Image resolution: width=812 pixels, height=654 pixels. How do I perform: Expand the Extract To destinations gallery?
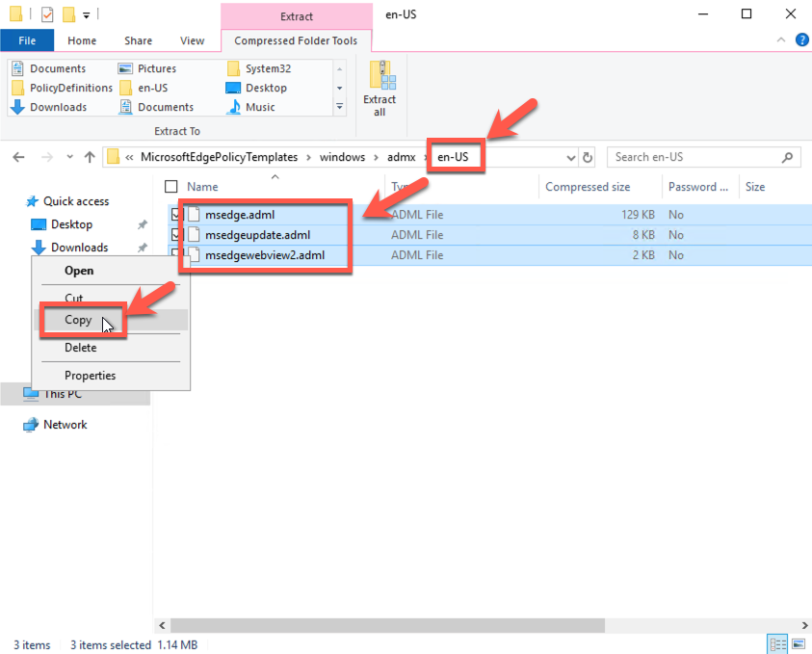click(x=339, y=107)
